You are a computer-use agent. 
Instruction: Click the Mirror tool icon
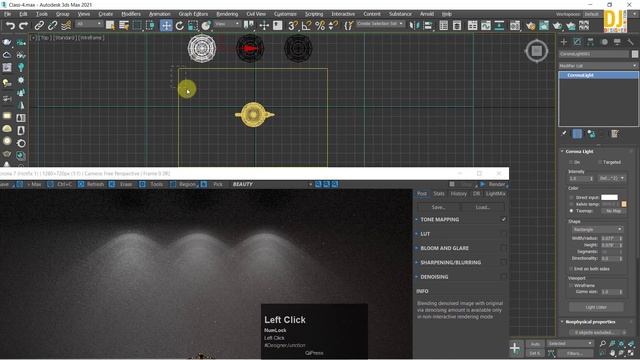pos(414,26)
